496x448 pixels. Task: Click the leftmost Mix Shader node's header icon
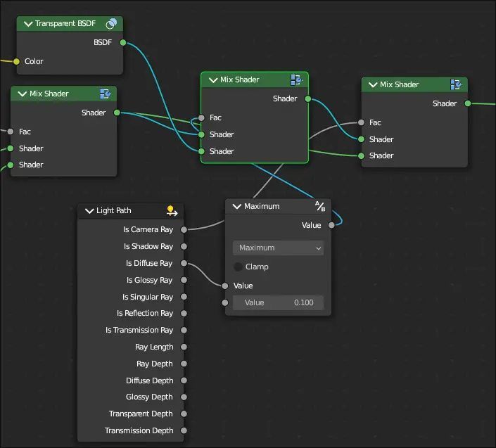[106, 94]
